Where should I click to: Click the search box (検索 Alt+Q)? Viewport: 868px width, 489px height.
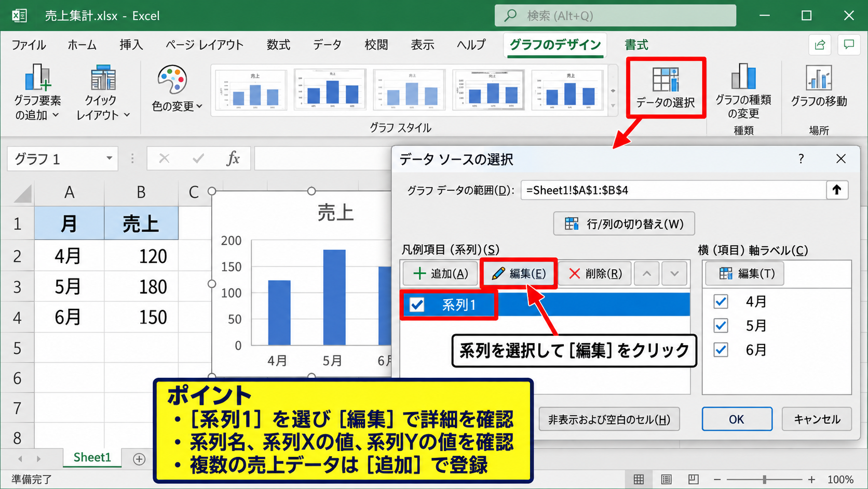click(615, 16)
